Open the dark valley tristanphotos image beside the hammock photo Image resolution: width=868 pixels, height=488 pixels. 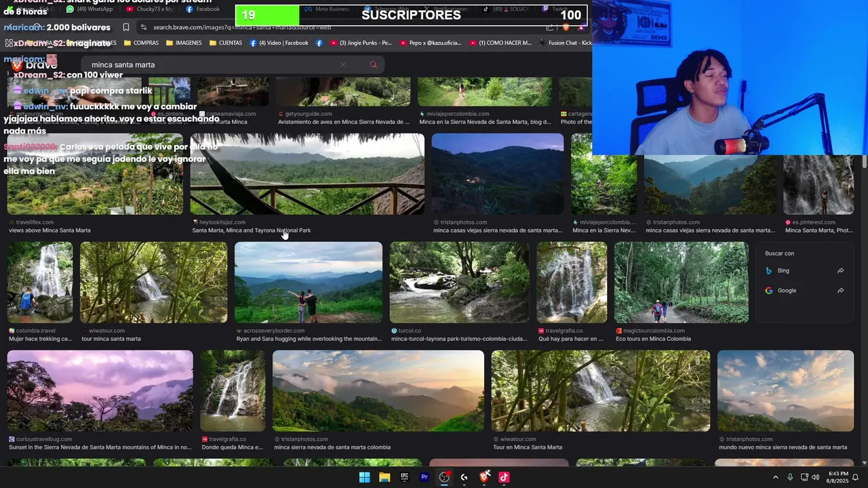coord(498,174)
